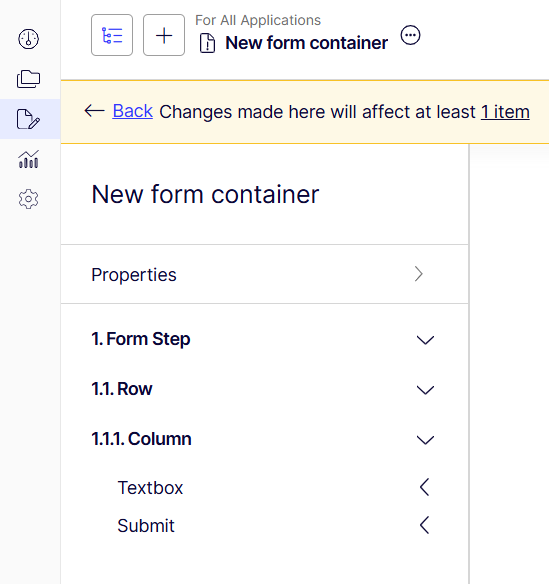Open the ellipsis more options menu

410,35
